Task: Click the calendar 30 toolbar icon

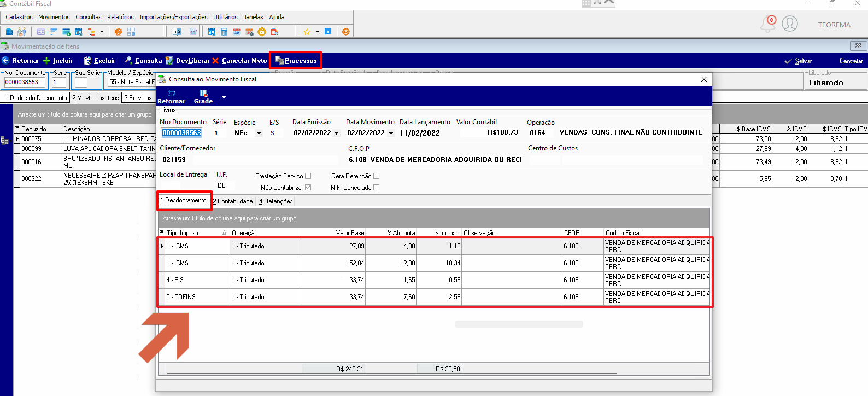Action: click(x=237, y=32)
